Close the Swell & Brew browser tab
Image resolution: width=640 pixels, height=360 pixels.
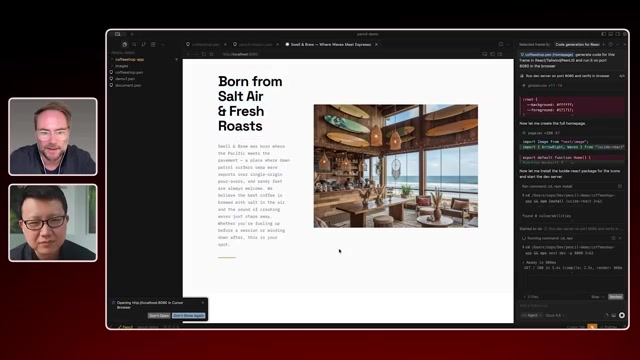point(376,44)
